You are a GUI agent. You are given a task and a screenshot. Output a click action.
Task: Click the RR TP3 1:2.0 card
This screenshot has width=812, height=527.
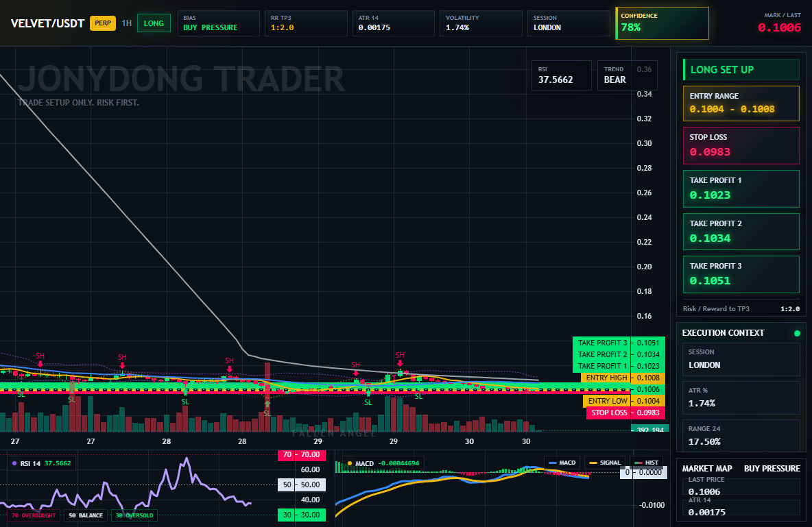point(306,23)
